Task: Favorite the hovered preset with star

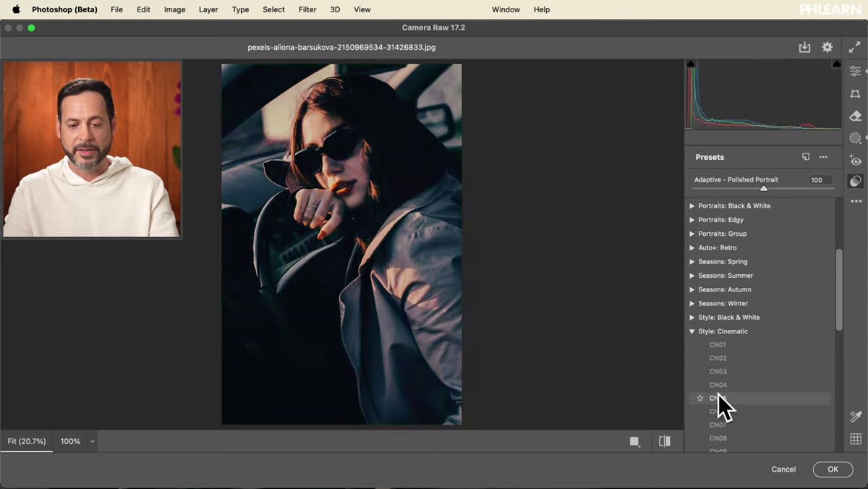Action: tap(700, 399)
